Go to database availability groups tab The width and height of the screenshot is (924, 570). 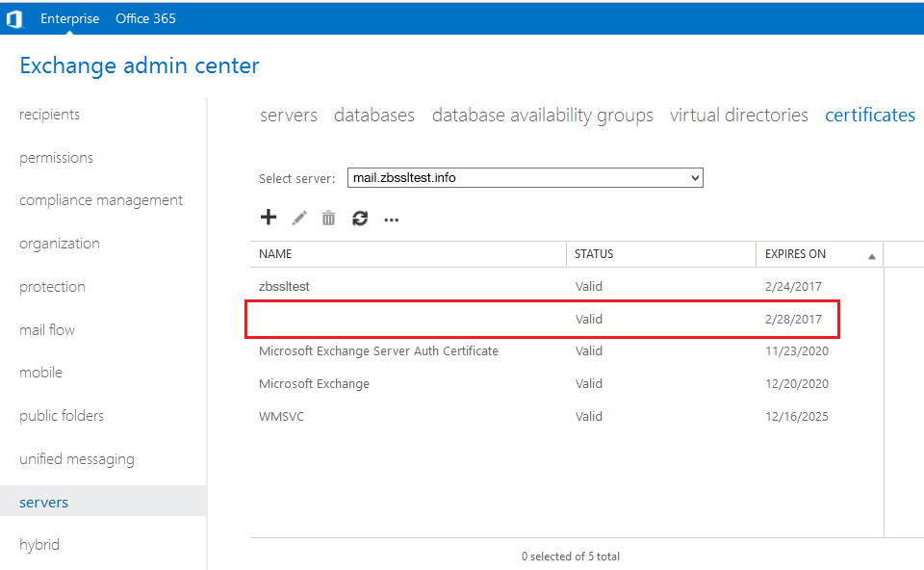click(542, 116)
